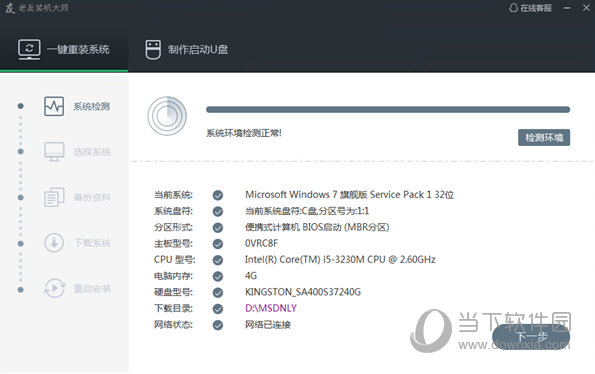The height and width of the screenshot is (374, 595).
Task: Click the Intel(R) Core(TM) i5-3230M CPU text
Action: pyautogui.click(x=340, y=259)
